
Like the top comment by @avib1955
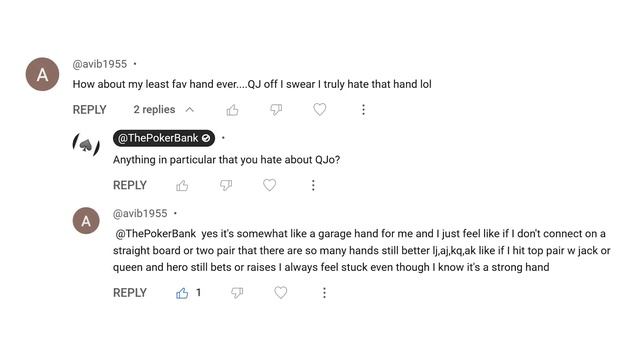(x=232, y=110)
